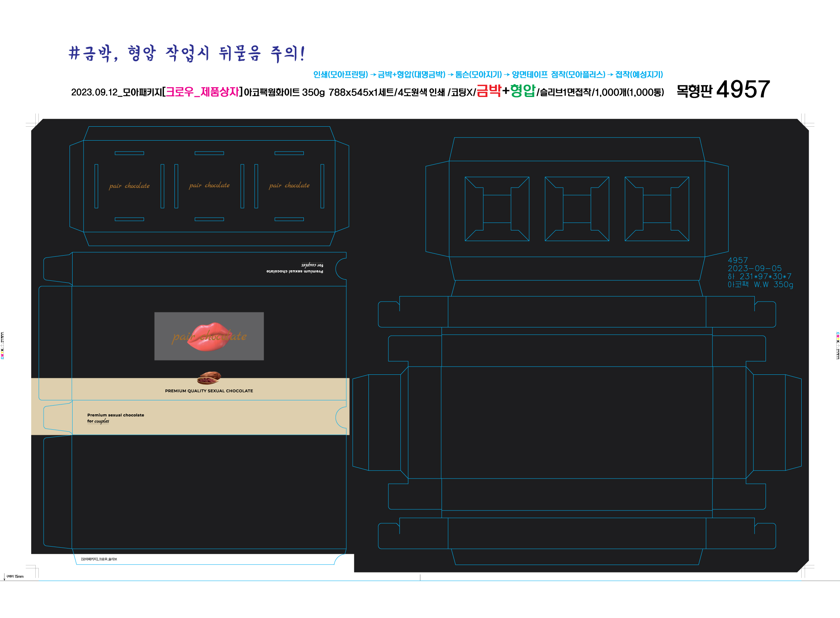The width and height of the screenshot is (840, 618).
Task: Click the handwritten blue Korean warning headline
Action: tap(187, 53)
